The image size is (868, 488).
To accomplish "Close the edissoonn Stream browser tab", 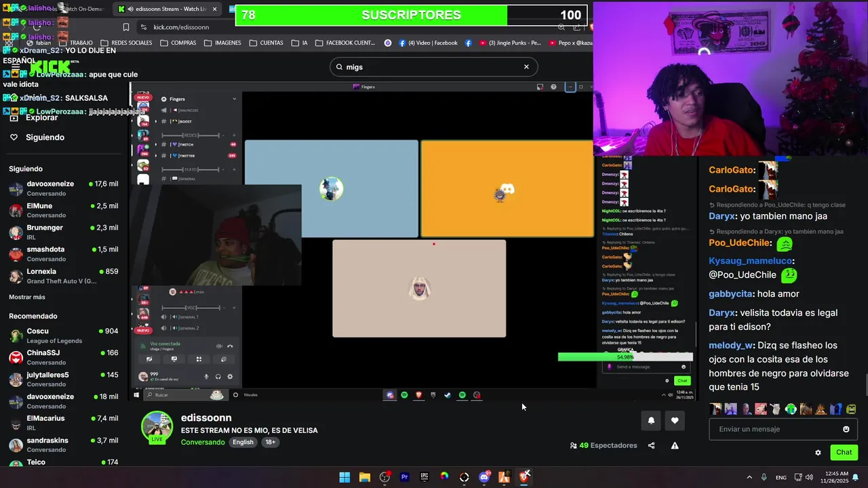I will (x=215, y=9).
